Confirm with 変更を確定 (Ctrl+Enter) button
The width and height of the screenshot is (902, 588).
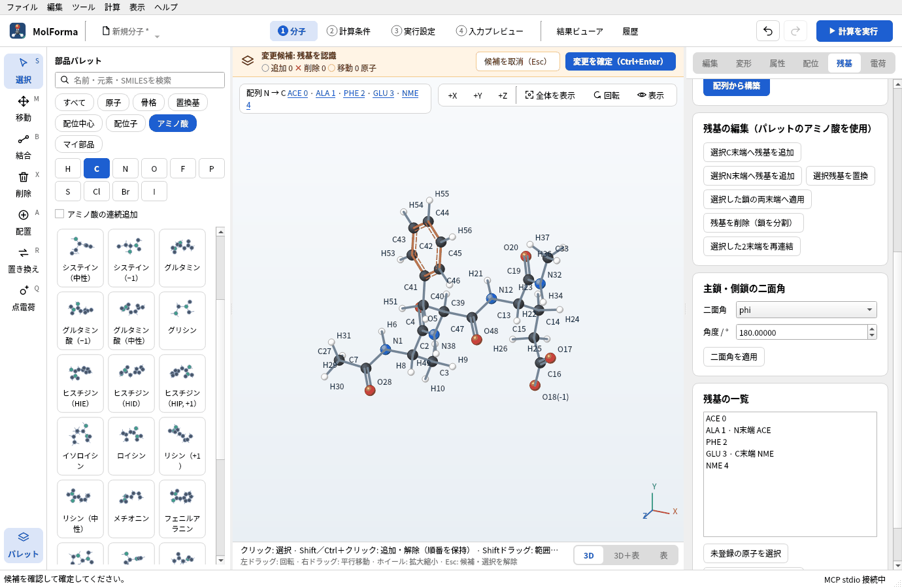pos(620,61)
